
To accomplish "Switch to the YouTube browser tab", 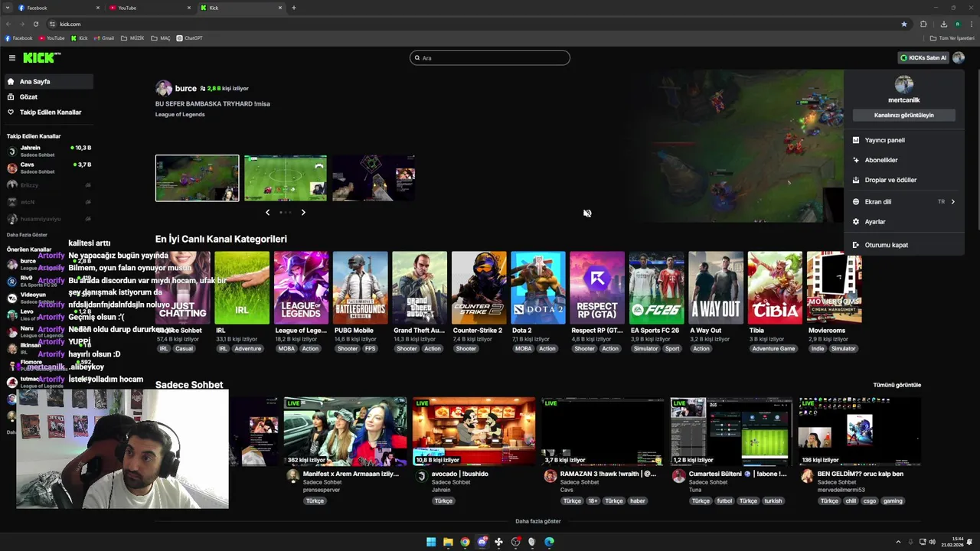I will 150,8.
